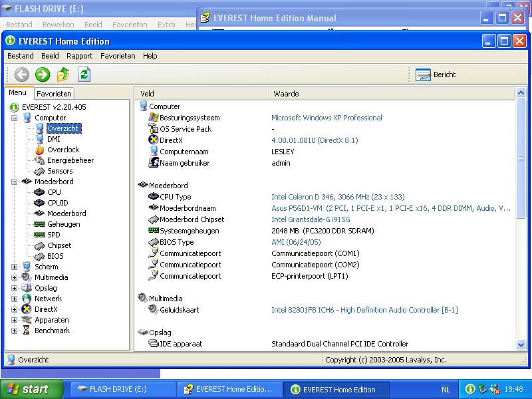Open the Favorieten menu in EVEREST
The image size is (532, 399).
(x=118, y=56)
